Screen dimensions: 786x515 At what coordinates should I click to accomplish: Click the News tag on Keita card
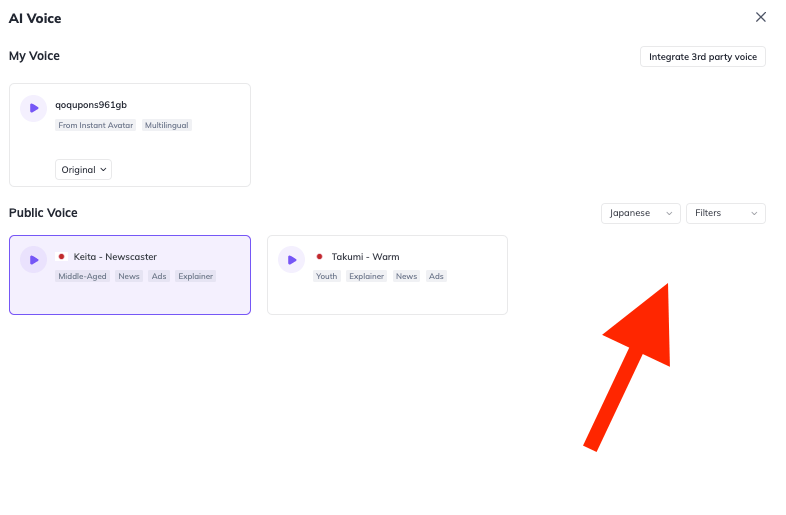pos(129,276)
